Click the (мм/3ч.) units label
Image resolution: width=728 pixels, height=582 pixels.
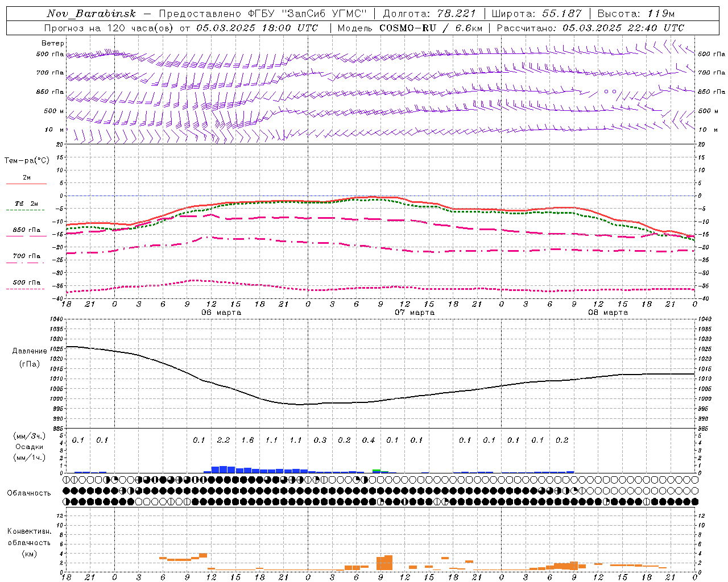coord(29,436)
